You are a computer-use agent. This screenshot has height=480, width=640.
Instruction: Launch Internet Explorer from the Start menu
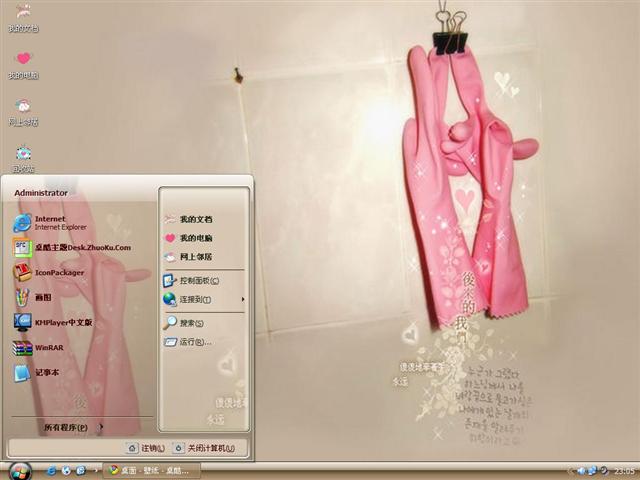(x=50, y=223)
